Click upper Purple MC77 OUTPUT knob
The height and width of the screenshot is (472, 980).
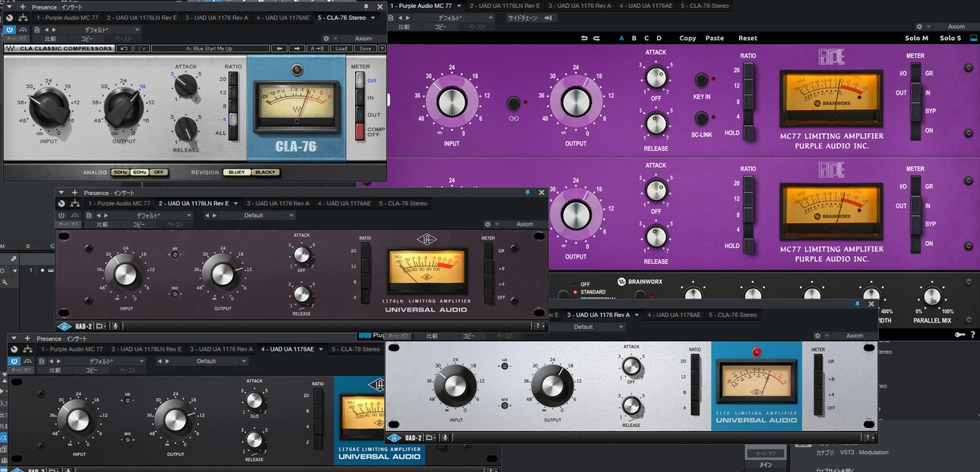coord(575,101)
